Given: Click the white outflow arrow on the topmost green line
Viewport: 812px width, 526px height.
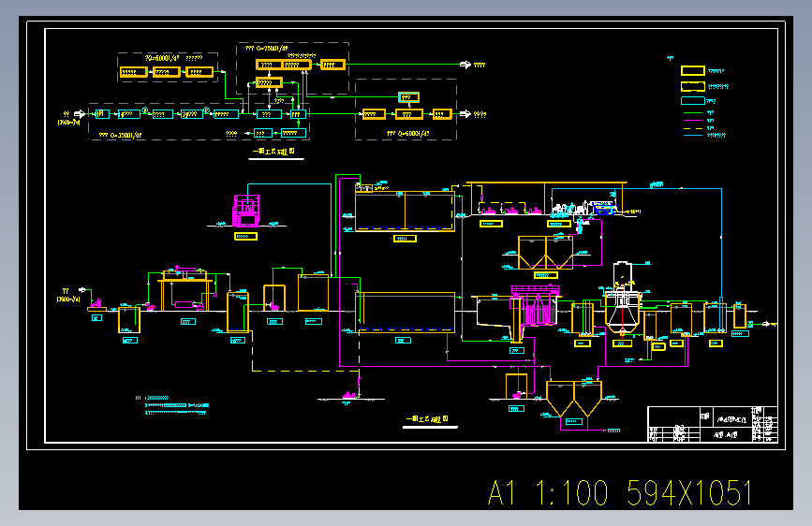Looking at the screenshot, I should pos(465,65).
